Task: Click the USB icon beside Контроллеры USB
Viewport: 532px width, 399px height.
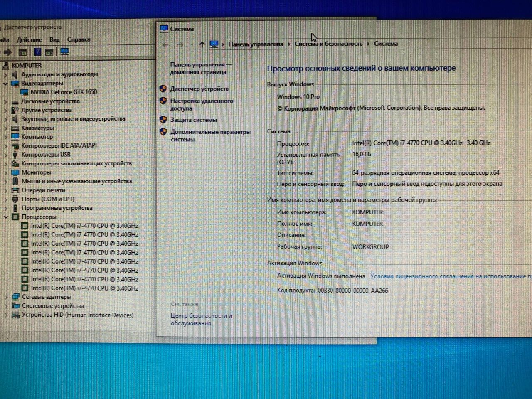Action: click(15, 155)
